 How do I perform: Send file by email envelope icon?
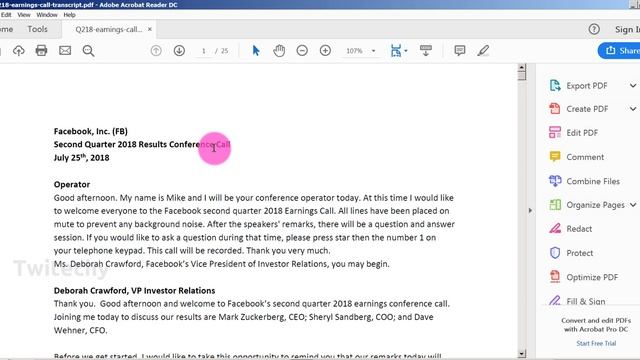[x=65, y=51]
